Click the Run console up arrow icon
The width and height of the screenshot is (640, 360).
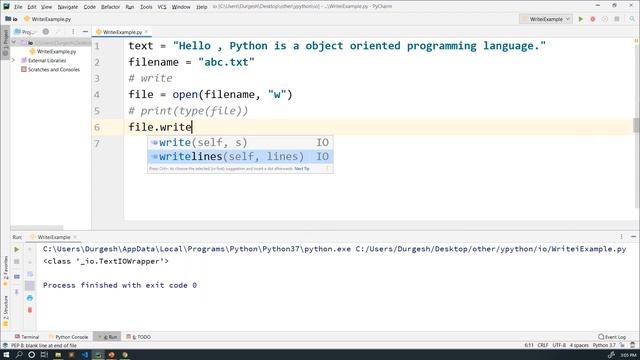pos(30,249)
